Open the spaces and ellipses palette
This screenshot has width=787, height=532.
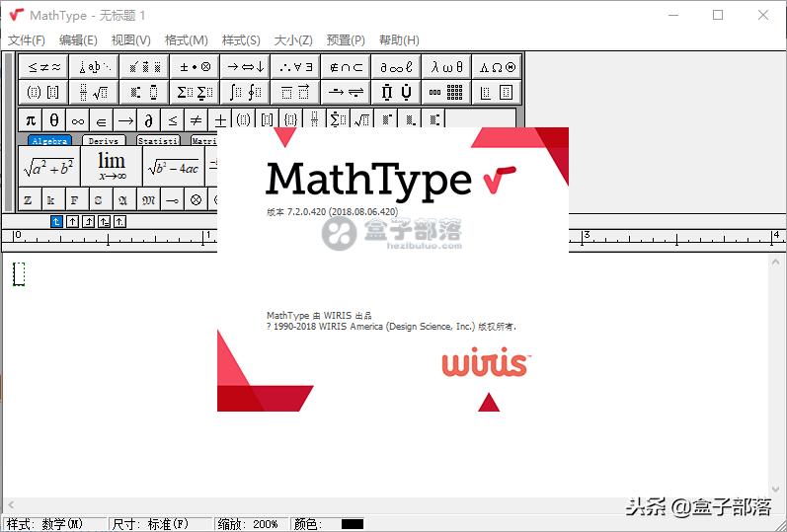(94, 67)
